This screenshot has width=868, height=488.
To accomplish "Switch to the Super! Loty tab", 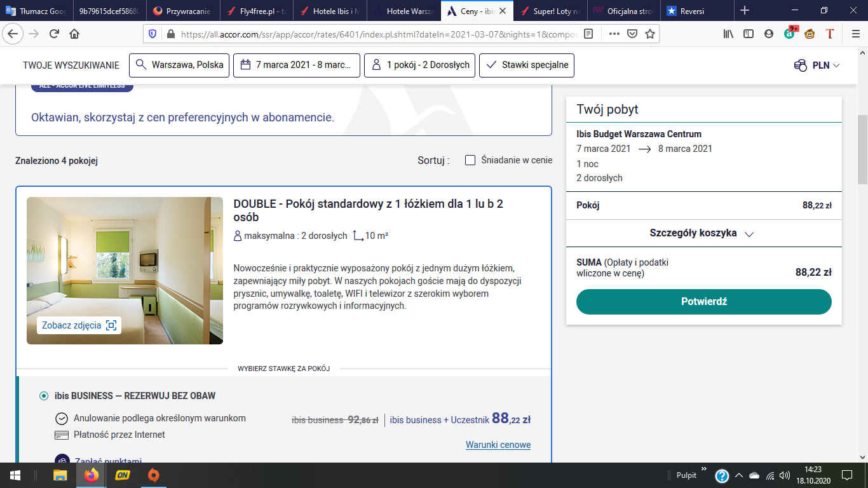I will point(552,11).
